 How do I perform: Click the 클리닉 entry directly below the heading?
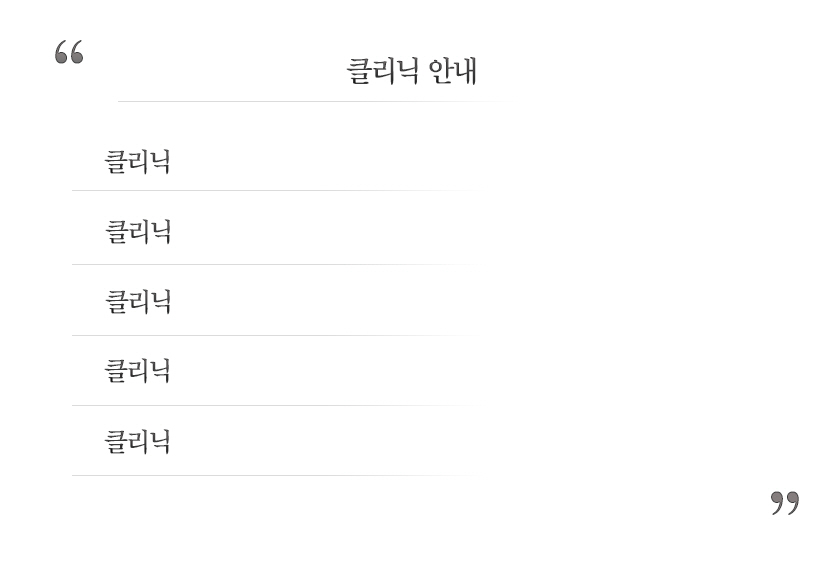point(138,162)
